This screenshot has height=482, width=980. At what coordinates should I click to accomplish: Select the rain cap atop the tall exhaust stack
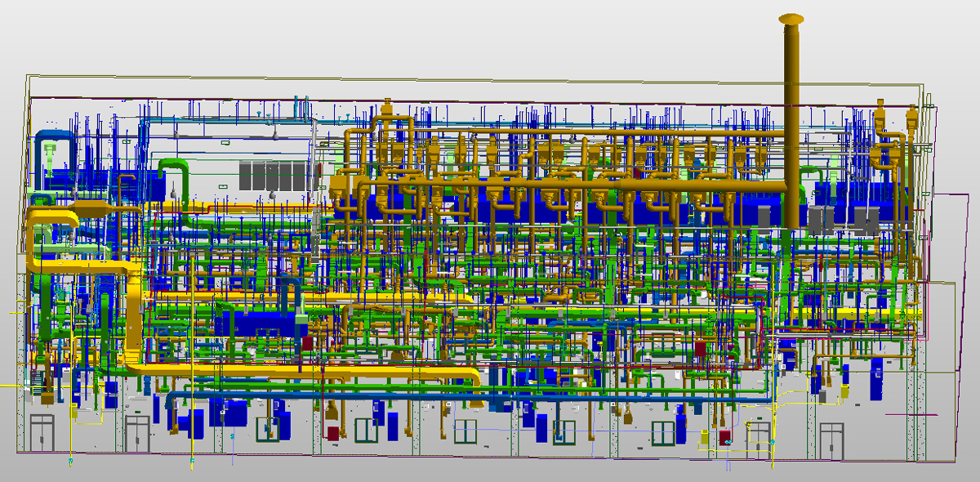[x=791, y=18]
